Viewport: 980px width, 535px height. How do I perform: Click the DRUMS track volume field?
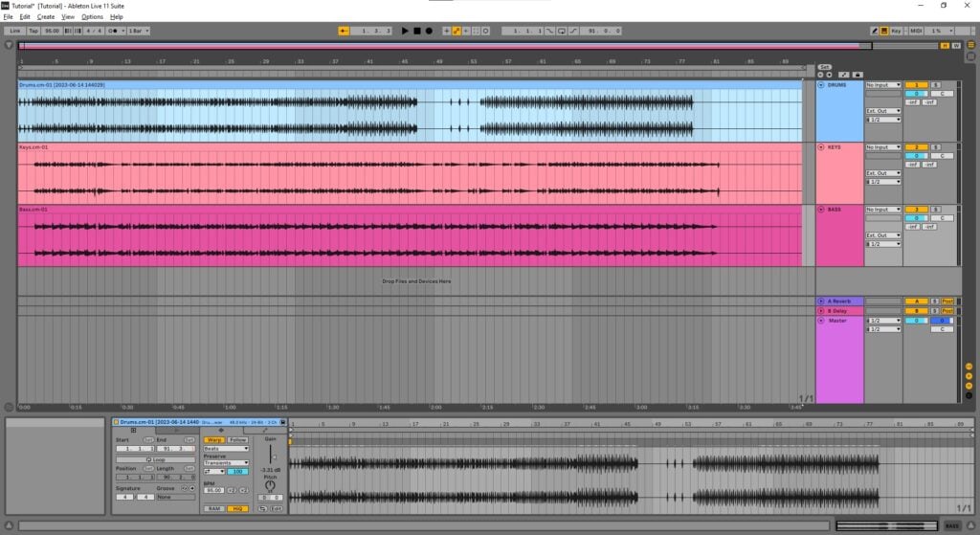(x=916, y=94)
